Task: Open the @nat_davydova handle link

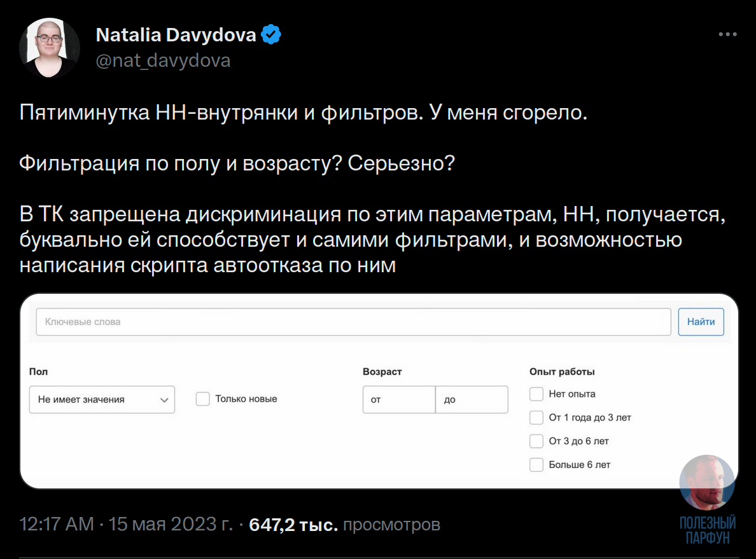Action: 163,60
